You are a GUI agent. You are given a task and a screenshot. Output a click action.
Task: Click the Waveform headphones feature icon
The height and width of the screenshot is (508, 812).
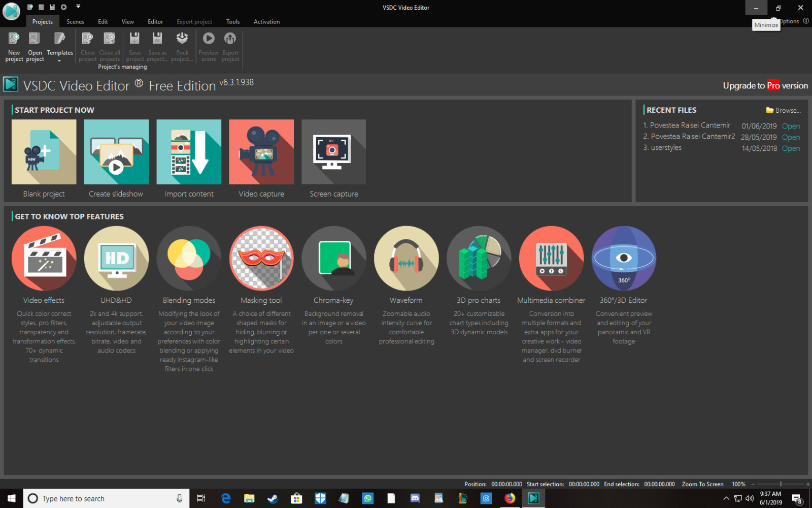(406, 259)
